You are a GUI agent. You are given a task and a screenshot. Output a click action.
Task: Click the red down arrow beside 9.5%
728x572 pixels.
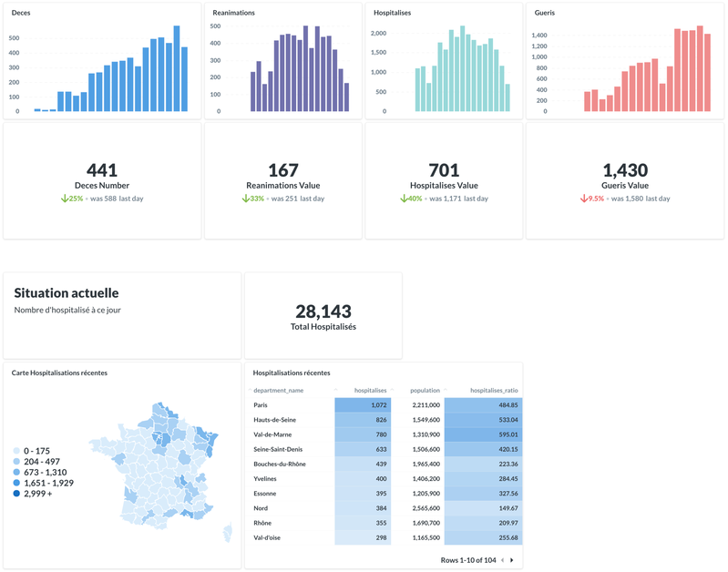[584, 199]
